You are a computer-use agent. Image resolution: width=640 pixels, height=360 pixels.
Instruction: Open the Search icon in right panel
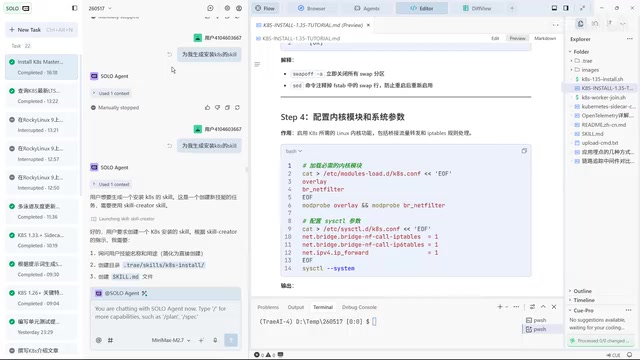(x=595, y=24)
